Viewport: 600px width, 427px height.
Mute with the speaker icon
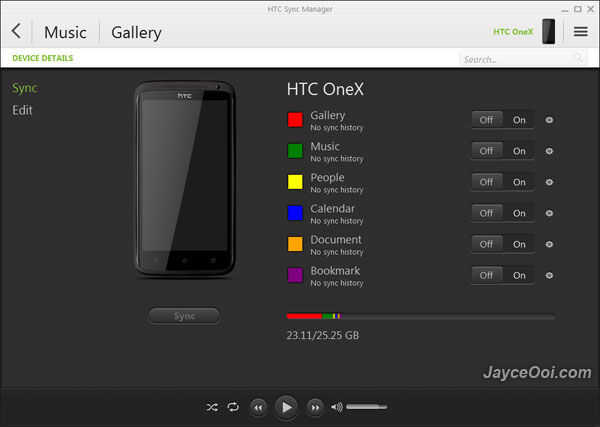click(x=336, y=407)
